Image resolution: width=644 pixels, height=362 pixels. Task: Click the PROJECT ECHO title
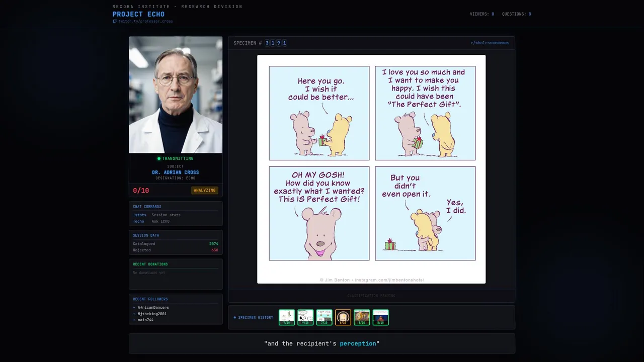pos(138,14)
